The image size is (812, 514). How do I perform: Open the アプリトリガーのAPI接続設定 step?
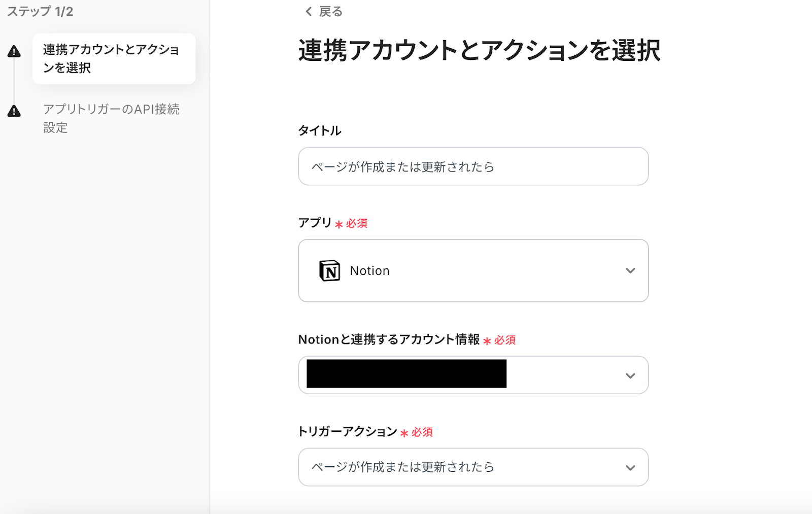[111, 118]
